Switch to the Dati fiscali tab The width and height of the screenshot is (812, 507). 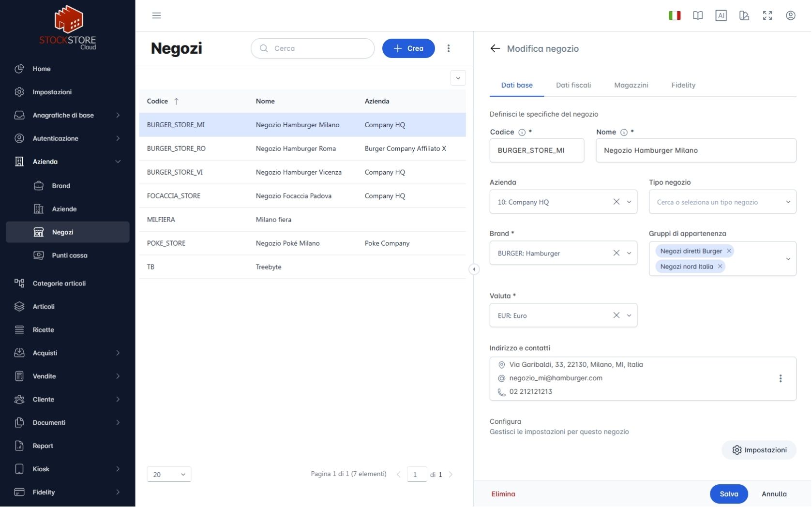point(573,85)
